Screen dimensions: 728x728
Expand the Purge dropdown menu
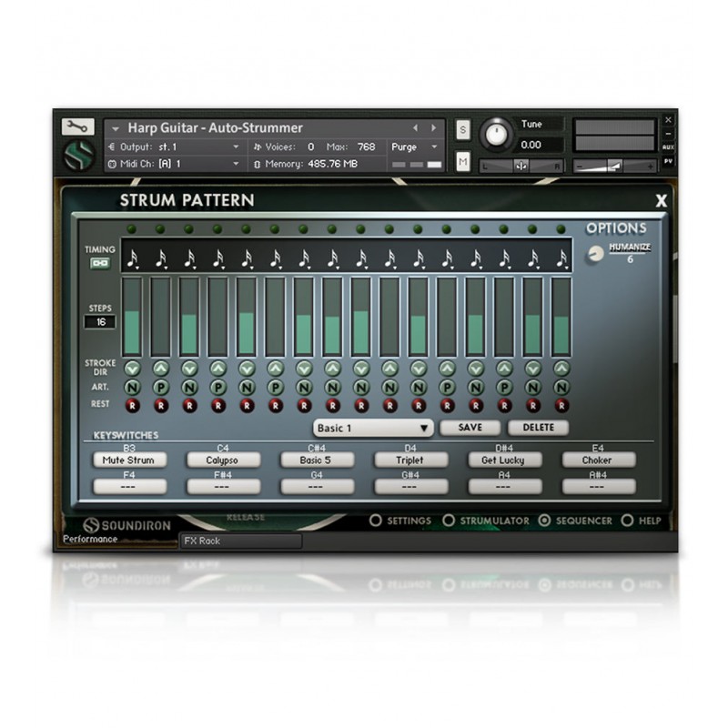[x=415, y=147]
